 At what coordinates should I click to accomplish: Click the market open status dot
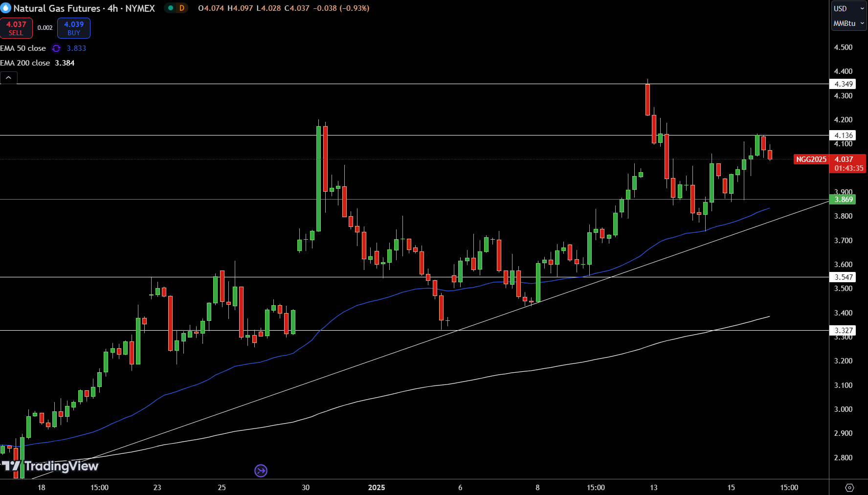[171, 8]
